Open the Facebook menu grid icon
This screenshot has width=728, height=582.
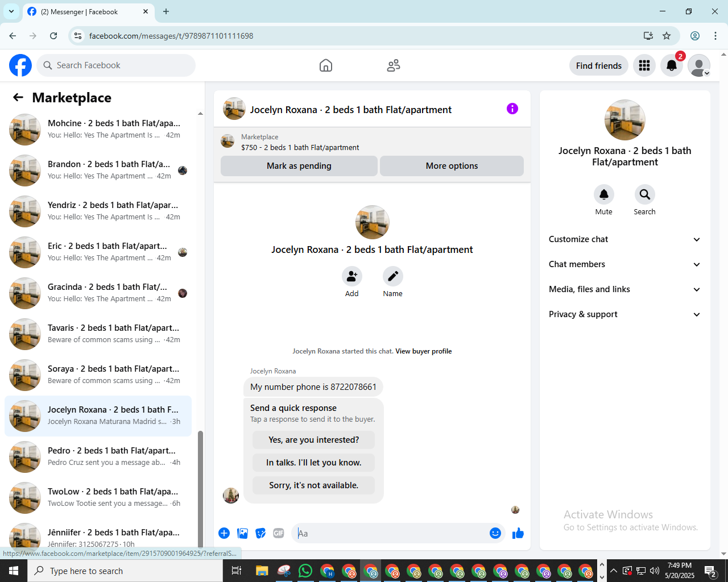pyautogui.click(x=644, y=65)
